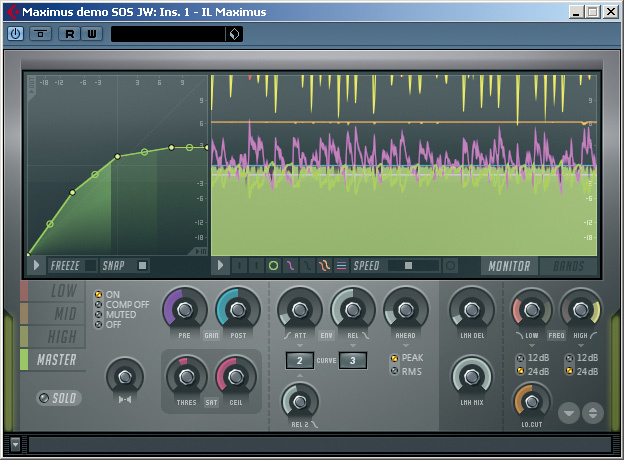Click the first vertical bar display icon

tap(239, 265)
